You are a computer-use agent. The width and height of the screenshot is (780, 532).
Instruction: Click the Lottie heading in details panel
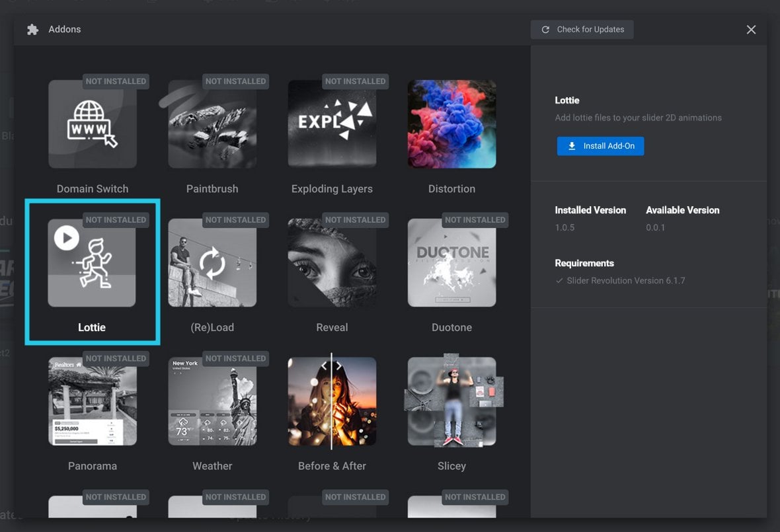(x=567, y=100)
